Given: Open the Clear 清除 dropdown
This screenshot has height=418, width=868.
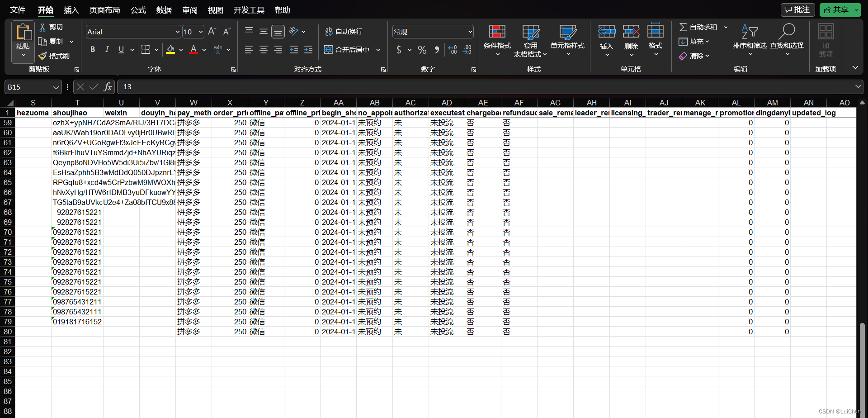Looking at the screenshot, I should (694, 56).
